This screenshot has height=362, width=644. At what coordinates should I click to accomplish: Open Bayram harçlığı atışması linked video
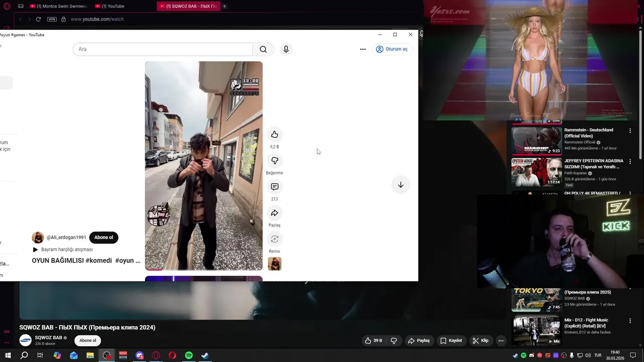point(63,249)
